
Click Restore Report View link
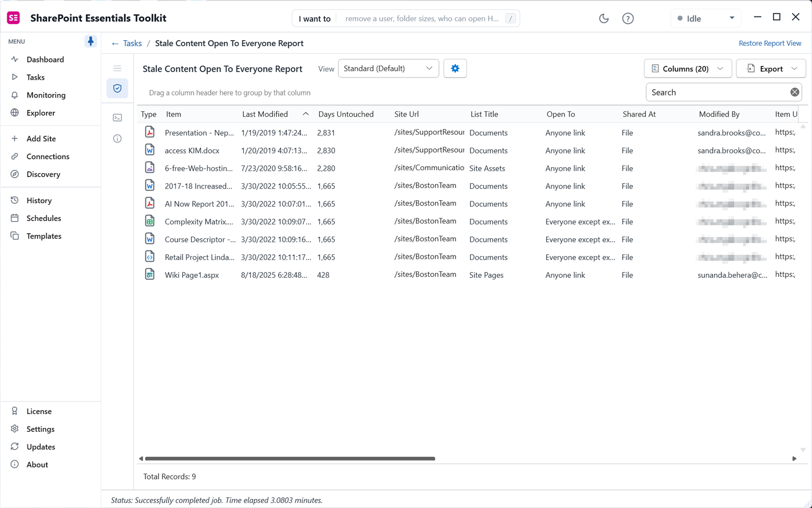click(x=770, y=43)
